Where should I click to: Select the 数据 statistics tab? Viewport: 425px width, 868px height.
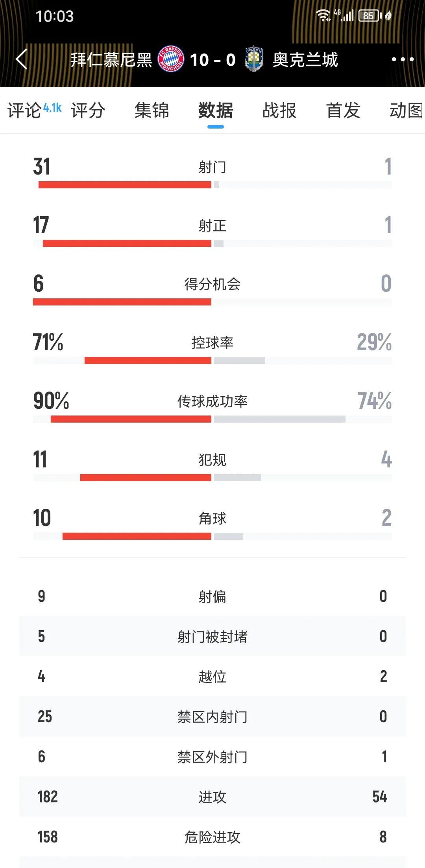coord(216,110)
